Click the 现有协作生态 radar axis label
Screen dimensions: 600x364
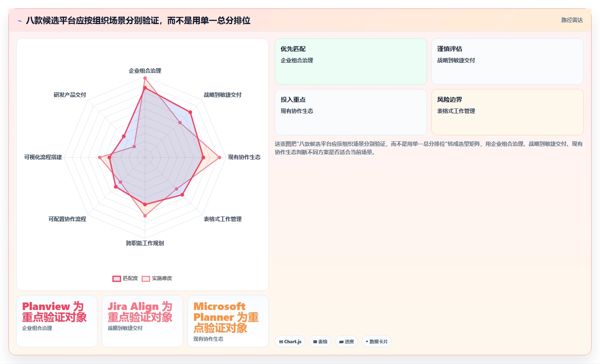(x=244, y=157)
